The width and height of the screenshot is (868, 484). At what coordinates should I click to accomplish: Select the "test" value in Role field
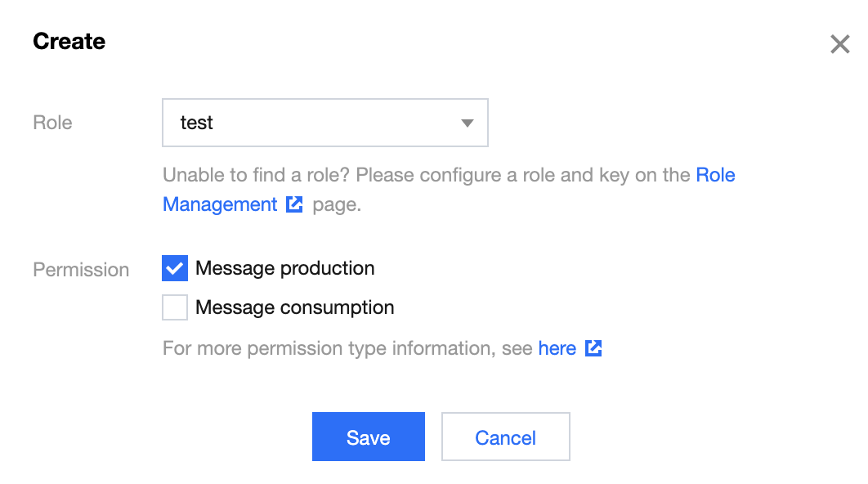click(x=196, y=123)
